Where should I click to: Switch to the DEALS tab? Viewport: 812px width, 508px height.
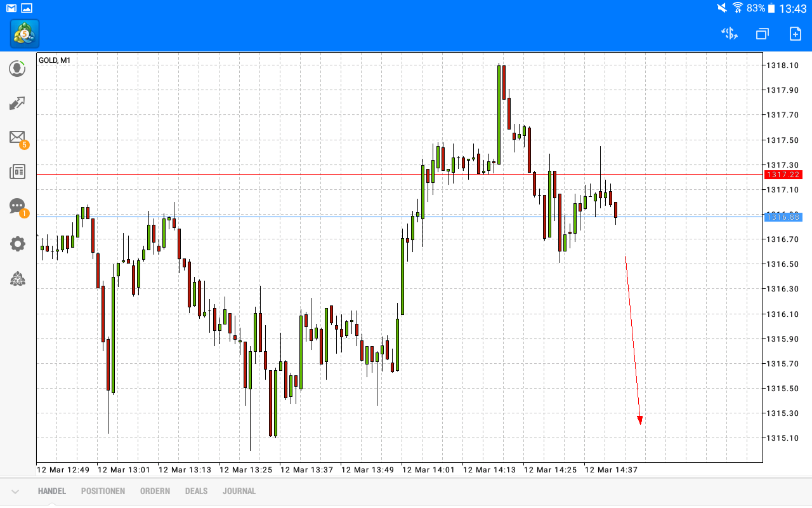click(196, 491)
